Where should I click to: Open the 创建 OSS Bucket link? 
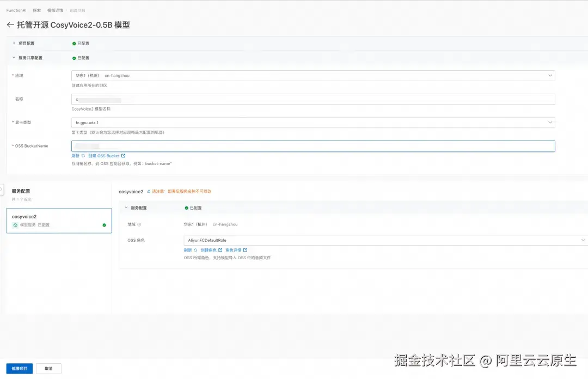[x=107, y=156]
